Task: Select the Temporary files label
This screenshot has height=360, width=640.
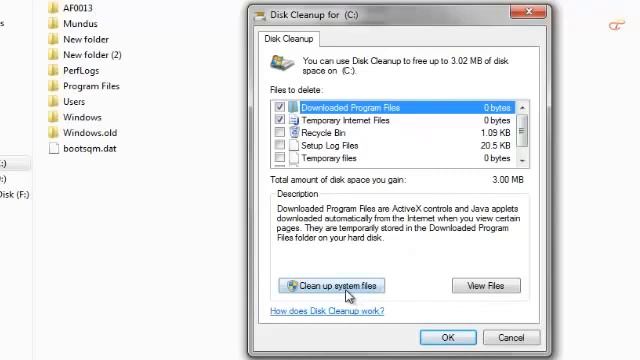Action: pyautogui.click(x=329, y=158)
